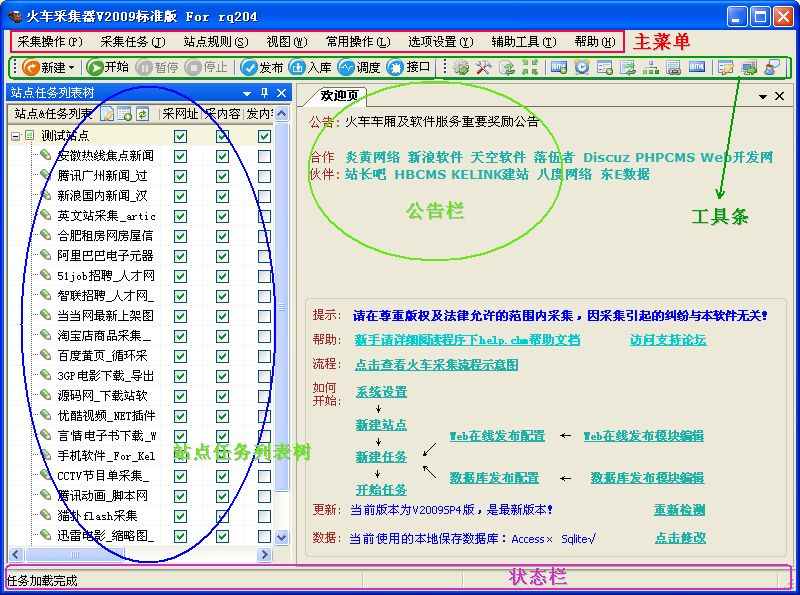Enable 发内容 checkbox for 腾讯广州新闻 task
Screen dimensions: 800x595
[x=264, y=176]
